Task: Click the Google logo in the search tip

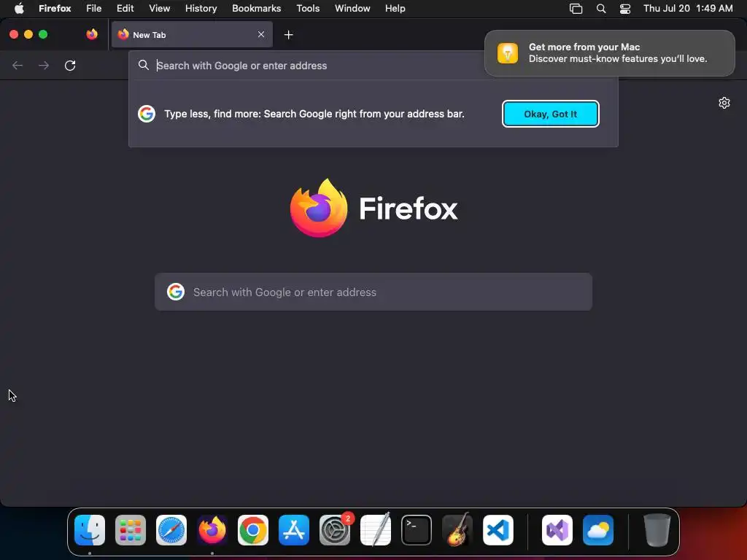Action: 147,114
